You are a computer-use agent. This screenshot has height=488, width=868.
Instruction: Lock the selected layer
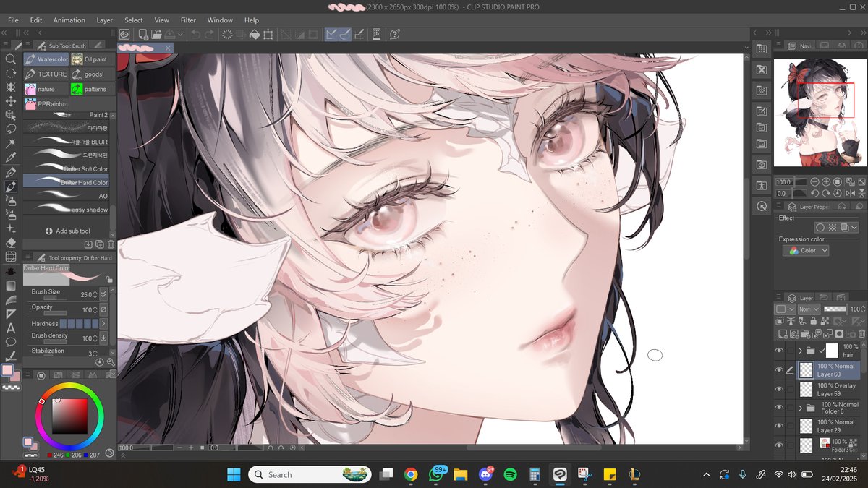813,321
